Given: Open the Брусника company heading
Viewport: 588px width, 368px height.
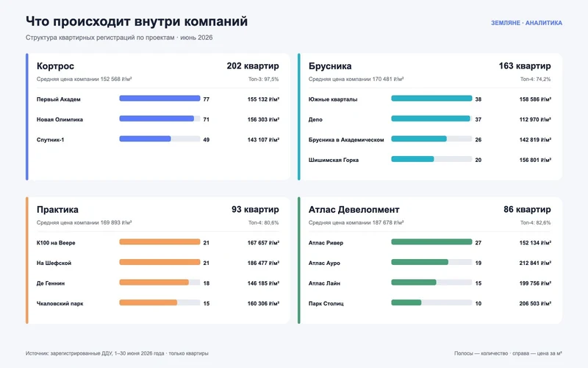Looking at the screenshot, I should point(330,66).
